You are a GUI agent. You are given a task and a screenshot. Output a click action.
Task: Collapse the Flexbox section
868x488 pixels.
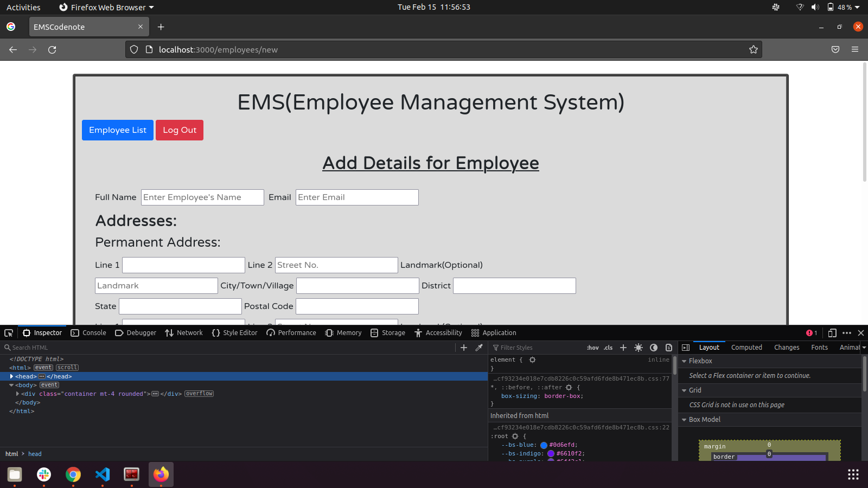point(685,361)
